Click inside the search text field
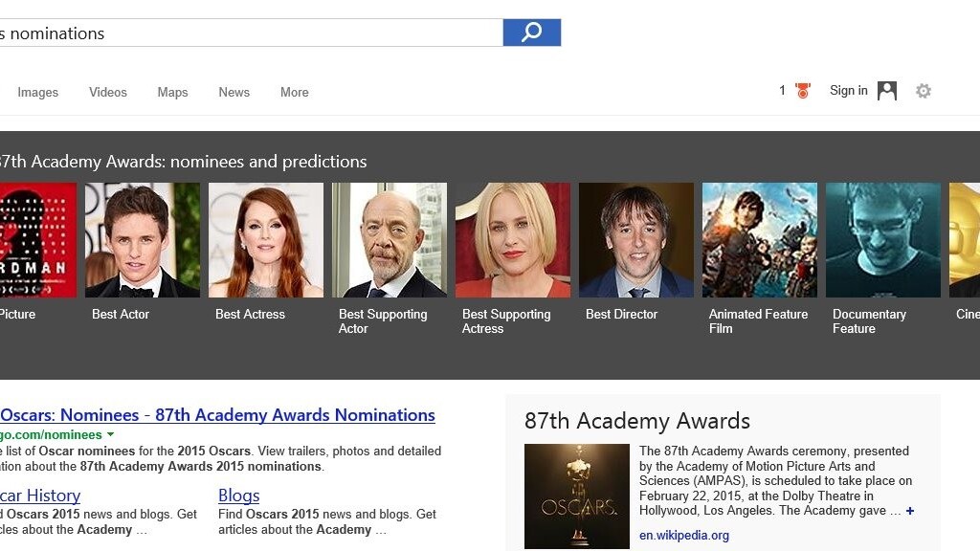 point(249,33)
